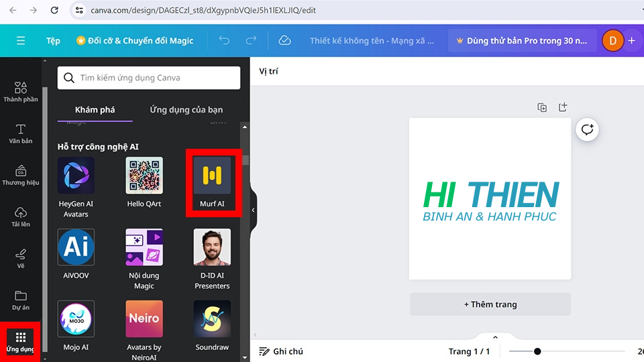This screenshot has width=644, height=362.
Task: Click the Redo arrow icon
Action: click(251, 41)
